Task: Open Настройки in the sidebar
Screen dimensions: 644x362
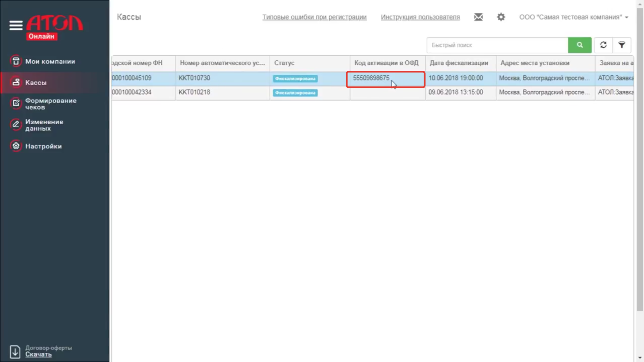Action: (x=43, y=146)
